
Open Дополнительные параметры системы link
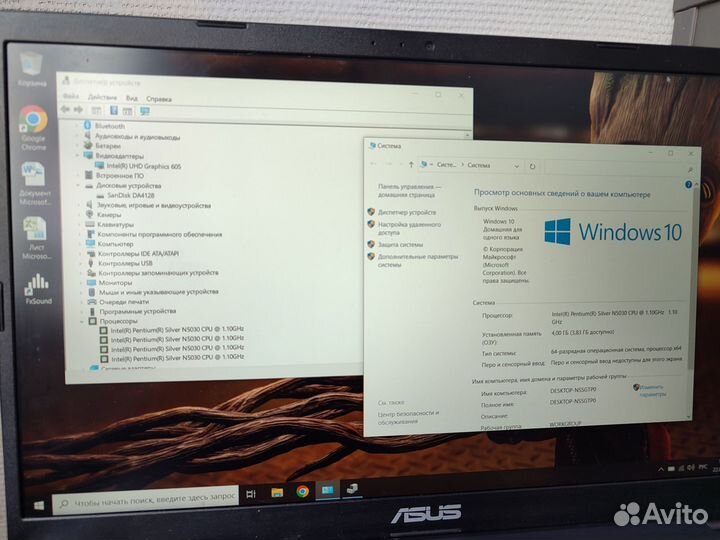(418, 260)
